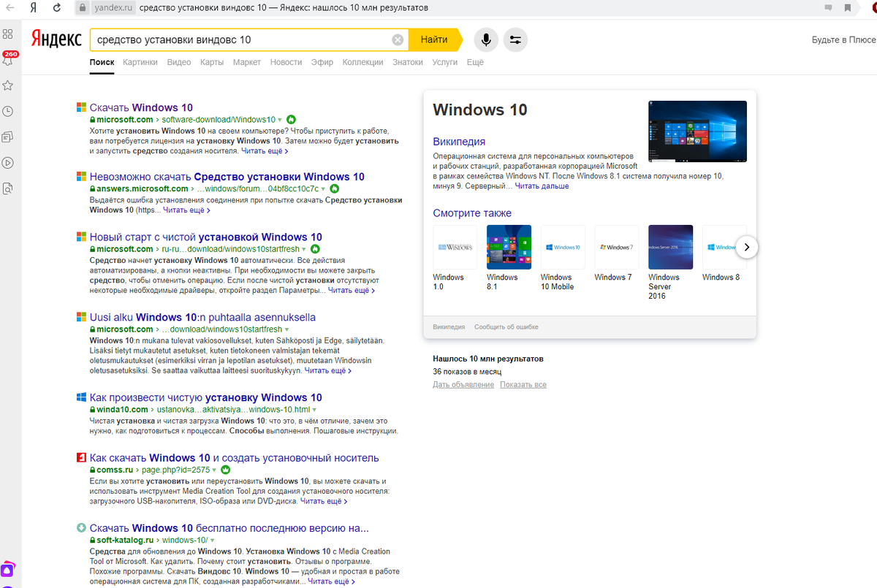The width and height of the screenshot is (877, 588).
Task: Expand dropdown arrow on Uusi alku result
Action: point(287,330)
